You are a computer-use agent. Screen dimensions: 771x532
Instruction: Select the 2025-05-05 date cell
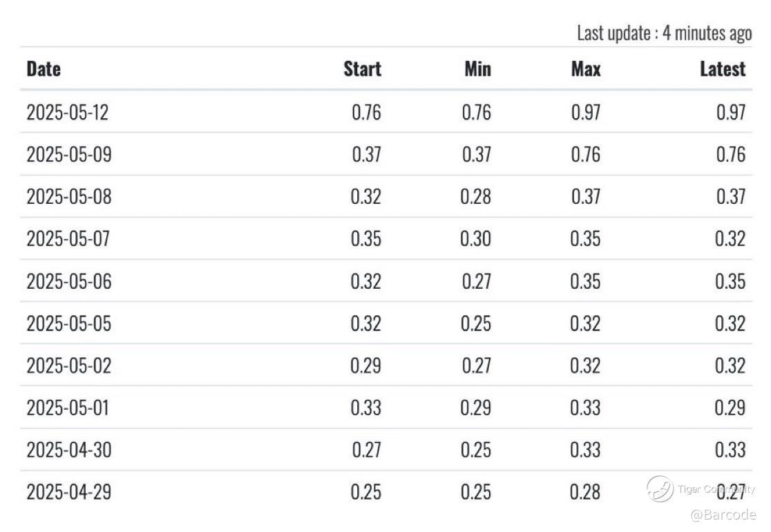(68, 323)
